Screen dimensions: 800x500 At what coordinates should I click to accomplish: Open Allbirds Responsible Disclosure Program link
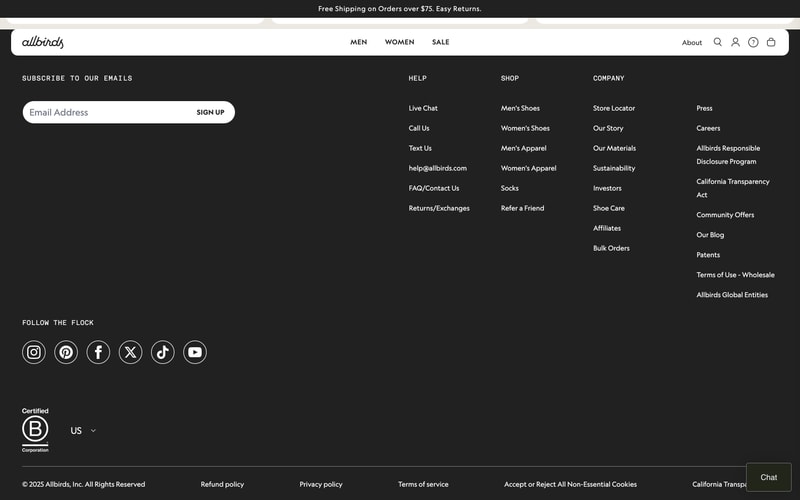coord(728,155)
